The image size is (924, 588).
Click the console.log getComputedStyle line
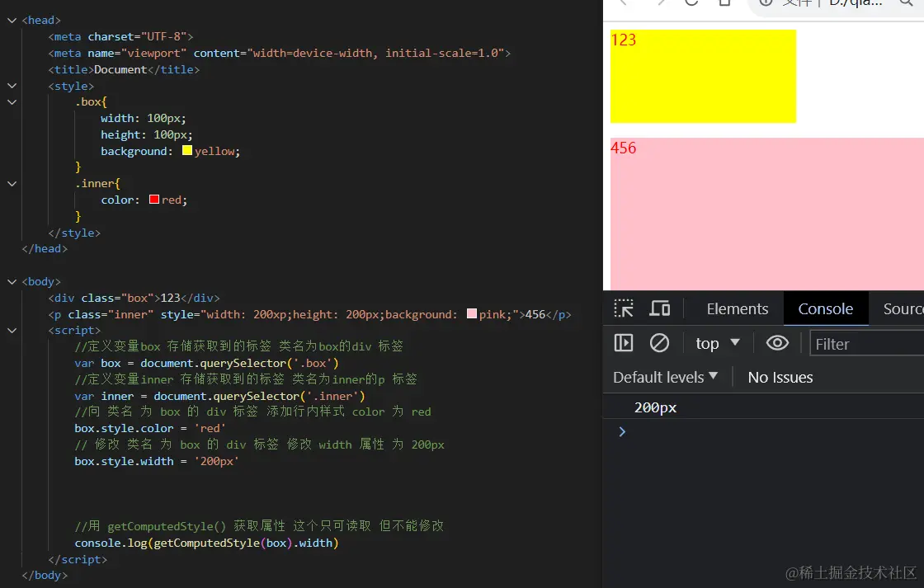[206, 543]
